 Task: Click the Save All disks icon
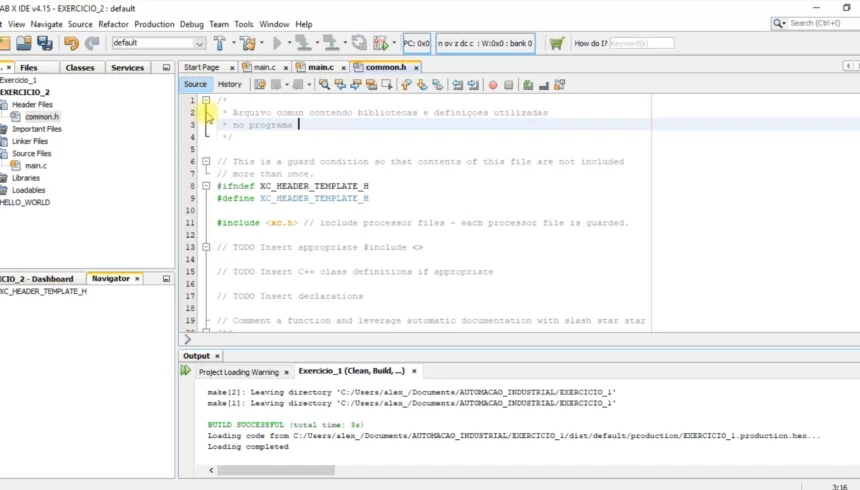pos(45,43)
